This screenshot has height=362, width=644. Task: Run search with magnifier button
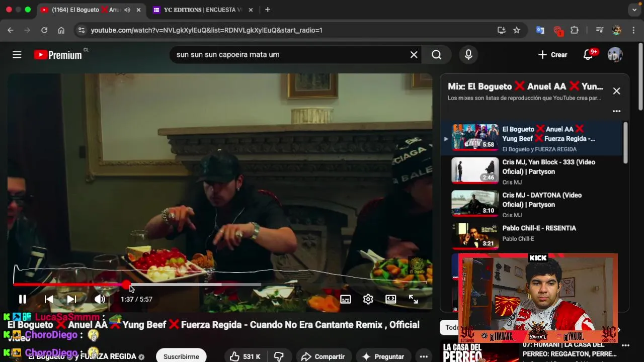point(436,55)
